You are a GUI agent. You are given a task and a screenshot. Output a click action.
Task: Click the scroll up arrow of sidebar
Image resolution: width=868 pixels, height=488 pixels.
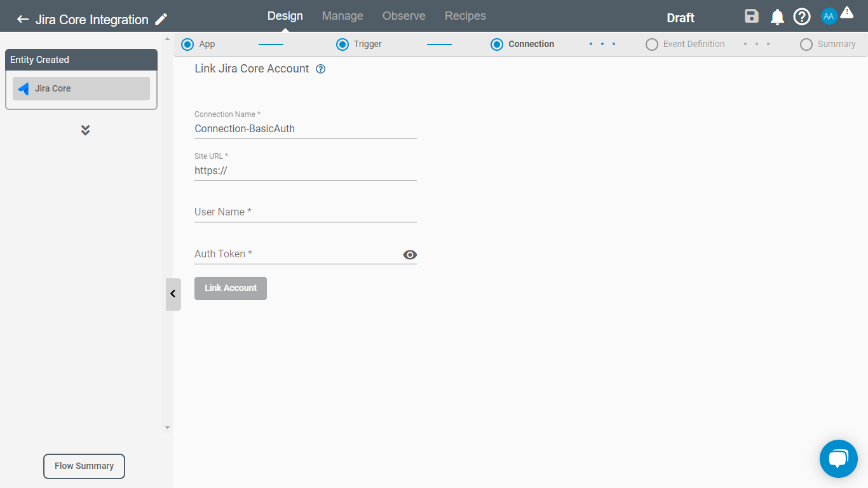168,39
